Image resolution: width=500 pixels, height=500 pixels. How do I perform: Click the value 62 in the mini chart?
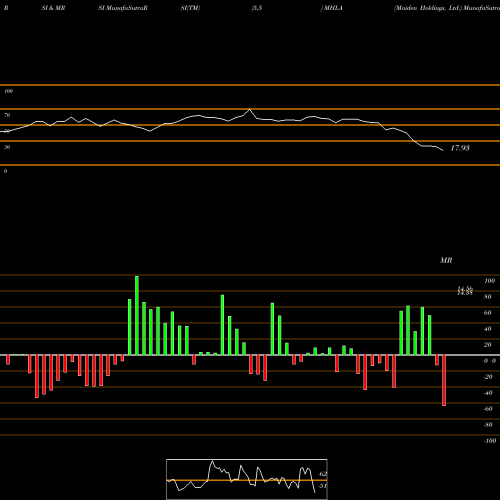click(x=323, y=474)
